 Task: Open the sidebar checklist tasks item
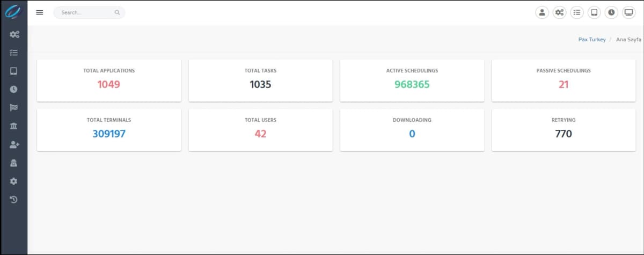pos(14,53)
